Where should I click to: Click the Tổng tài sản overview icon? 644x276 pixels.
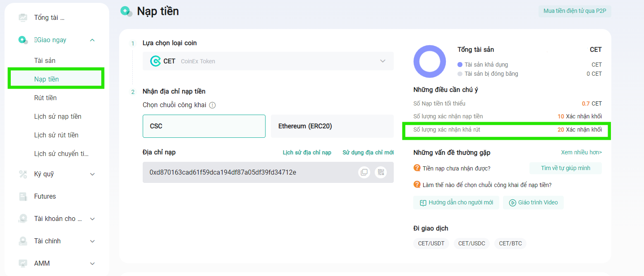tap(23, 17)
